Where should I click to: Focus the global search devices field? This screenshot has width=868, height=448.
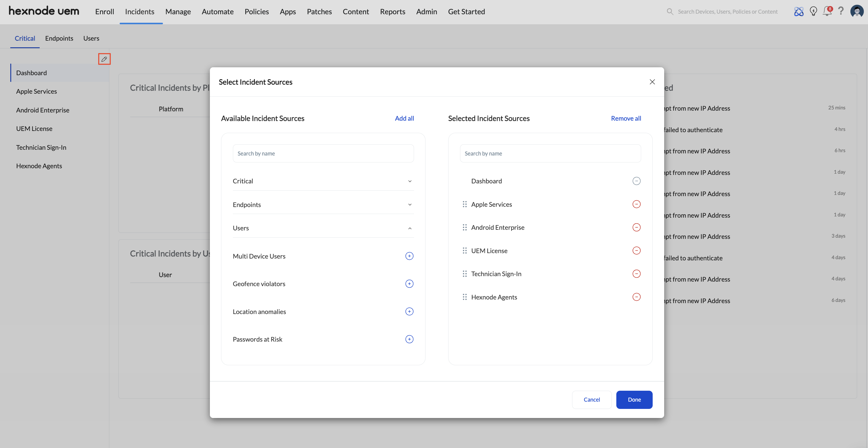coord(728,12)
